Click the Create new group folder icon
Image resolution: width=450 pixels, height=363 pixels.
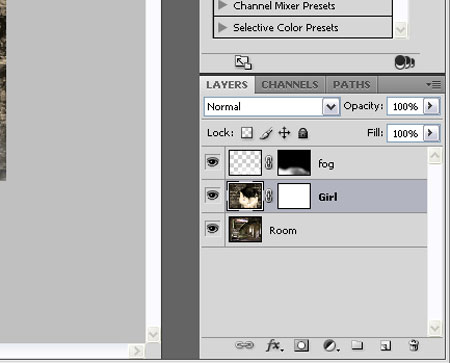(357, 345)
